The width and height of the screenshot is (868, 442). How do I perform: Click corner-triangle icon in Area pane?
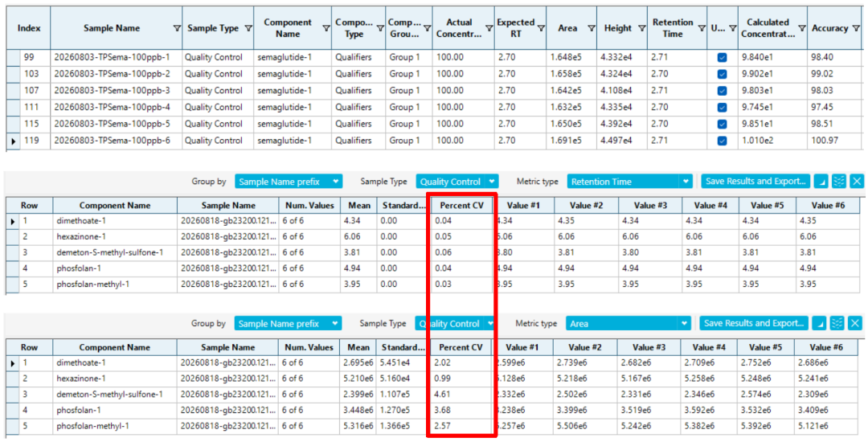(x=819, y=323)
